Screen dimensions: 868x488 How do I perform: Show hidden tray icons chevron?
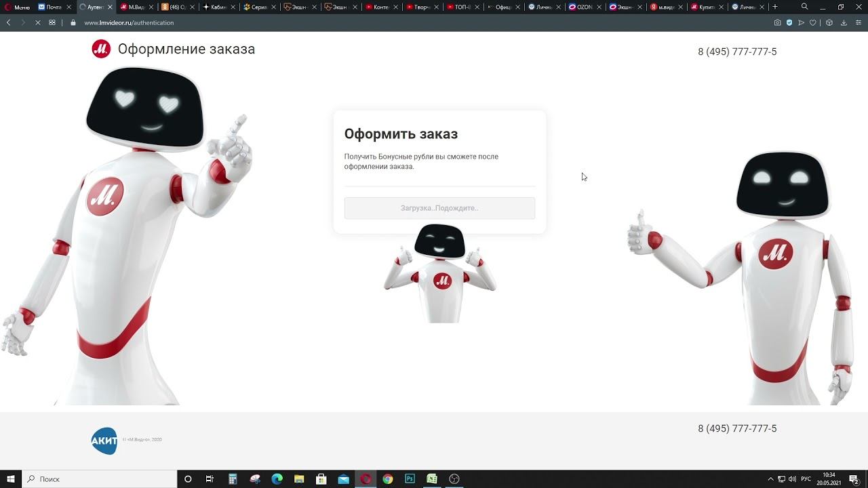770,479
